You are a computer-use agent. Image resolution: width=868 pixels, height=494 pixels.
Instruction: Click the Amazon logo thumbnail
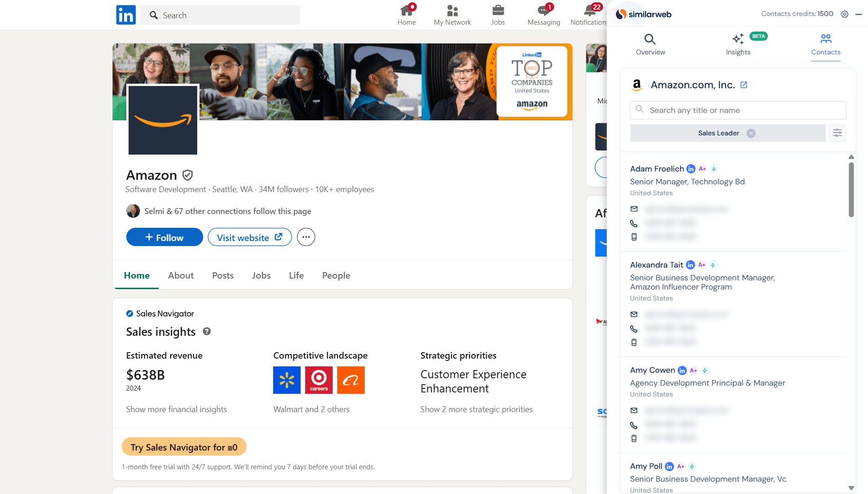click(x=163, y=120)
